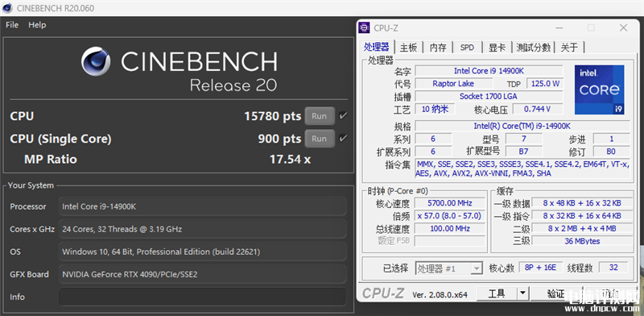Switch to the SPD tab in CPU-Z

467,48
